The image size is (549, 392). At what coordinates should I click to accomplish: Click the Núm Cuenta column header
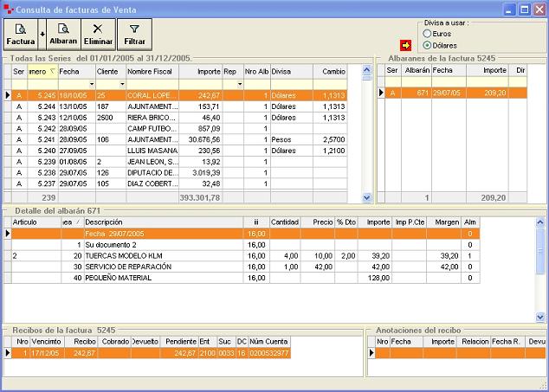pos(269,342)
